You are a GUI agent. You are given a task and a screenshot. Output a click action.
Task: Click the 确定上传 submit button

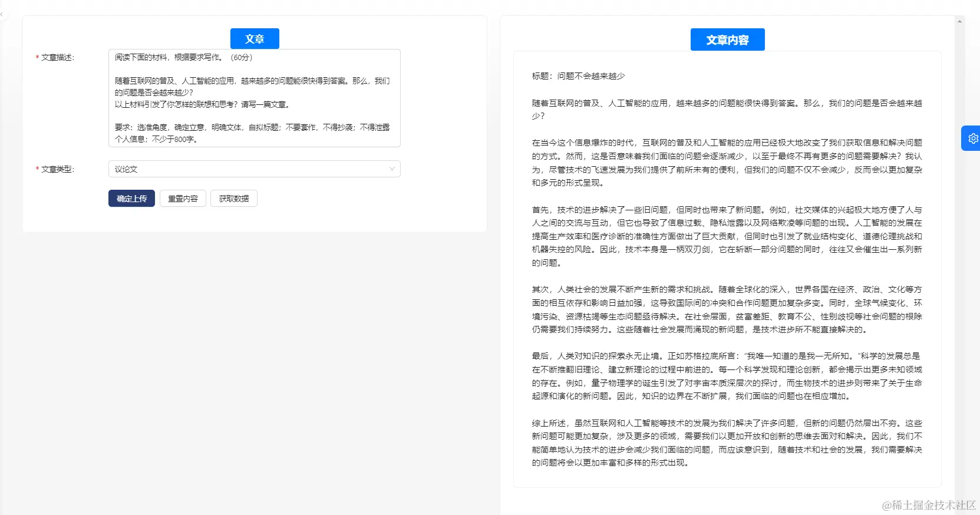pos(131,199)
